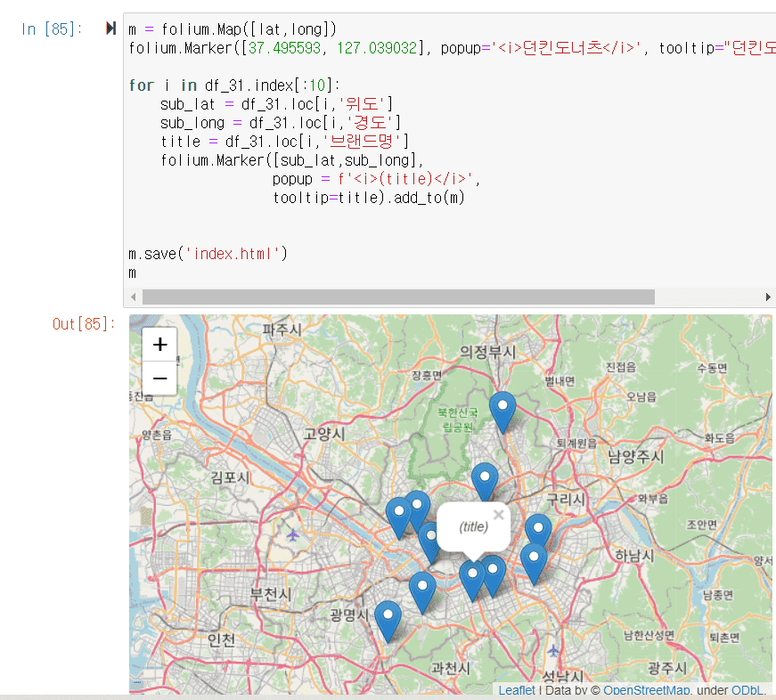
Task: Zoom in the map with plus button
Action: tap(160, 345)
